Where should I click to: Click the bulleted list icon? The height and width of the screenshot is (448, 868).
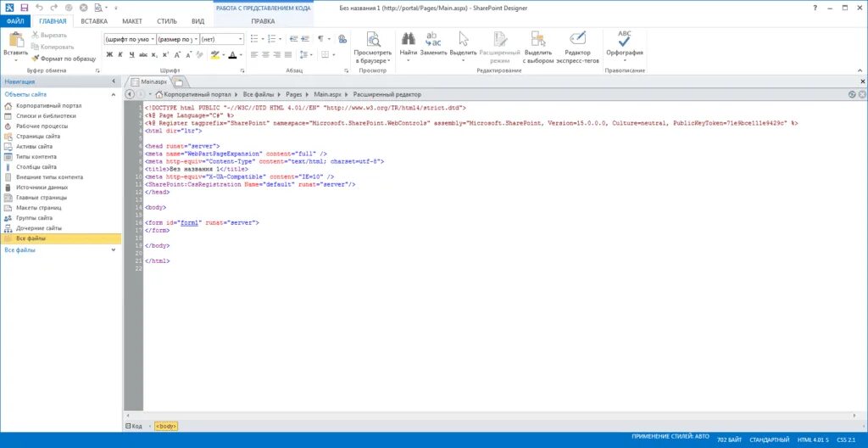254,39
